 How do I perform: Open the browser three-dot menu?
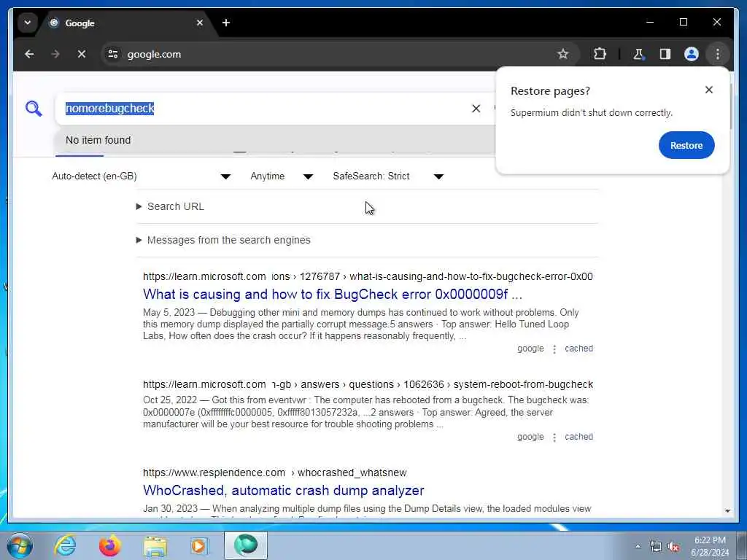[718, 54]
